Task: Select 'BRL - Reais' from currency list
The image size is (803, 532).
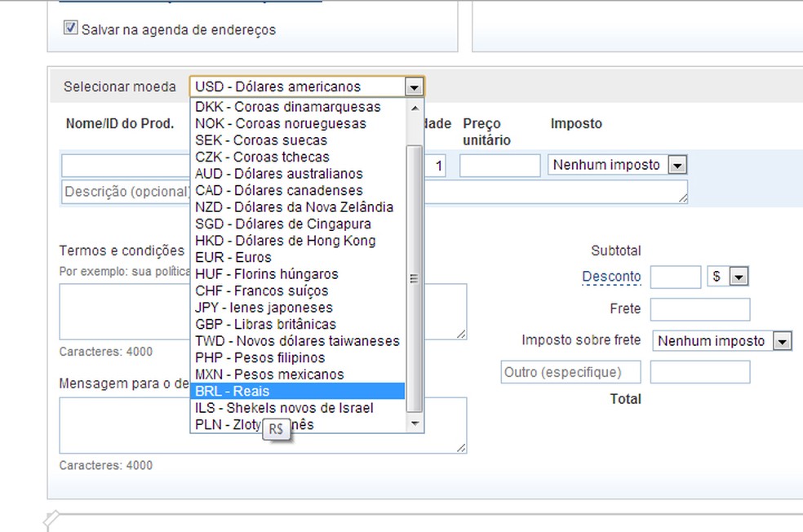Action: [297, 392]
